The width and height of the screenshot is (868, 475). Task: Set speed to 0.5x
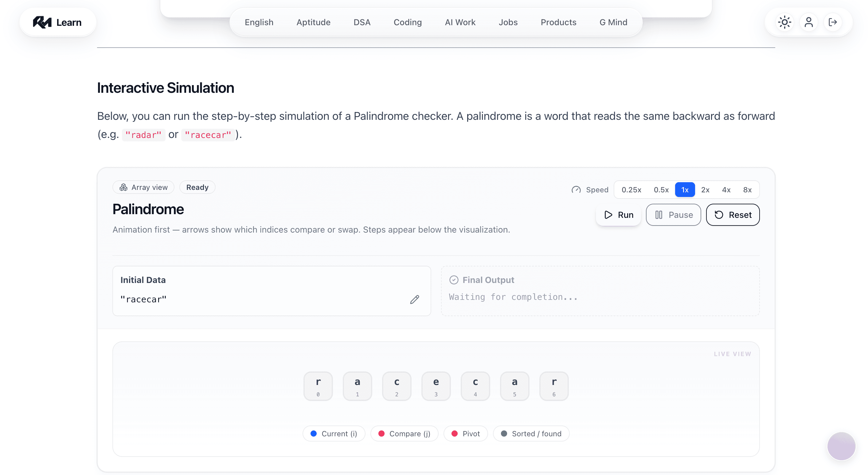(661, 190)
